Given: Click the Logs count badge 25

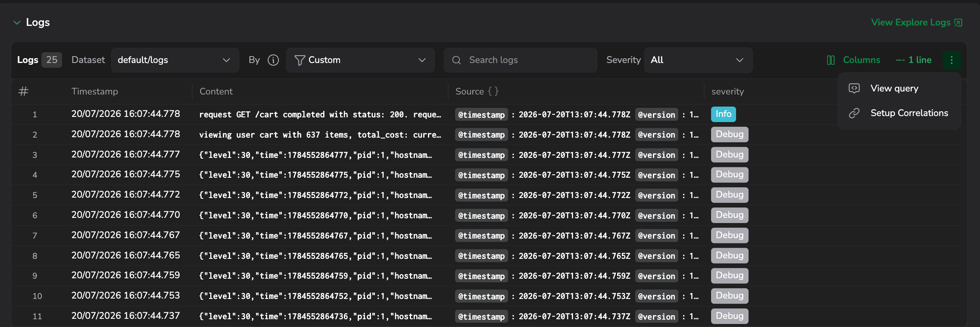Looking at the screenshot, I should click(x=52, y=60).
